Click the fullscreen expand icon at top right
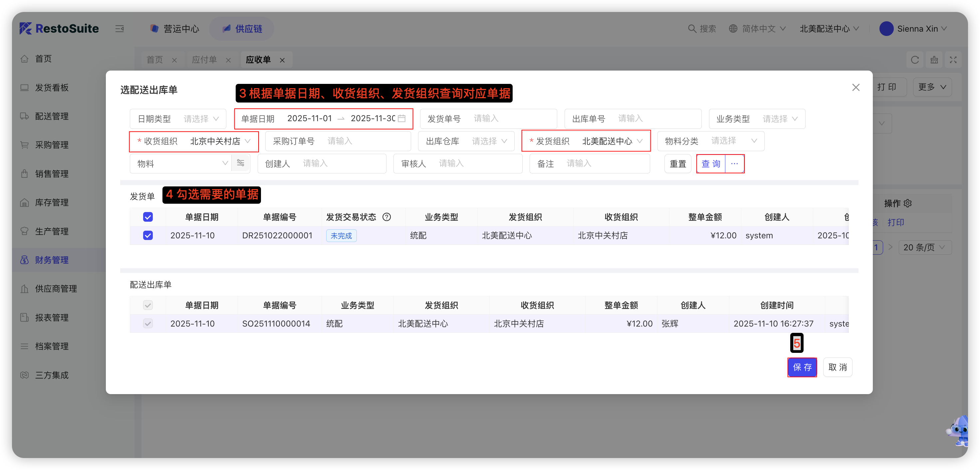 pyautogui.click(x=953, y=60)
